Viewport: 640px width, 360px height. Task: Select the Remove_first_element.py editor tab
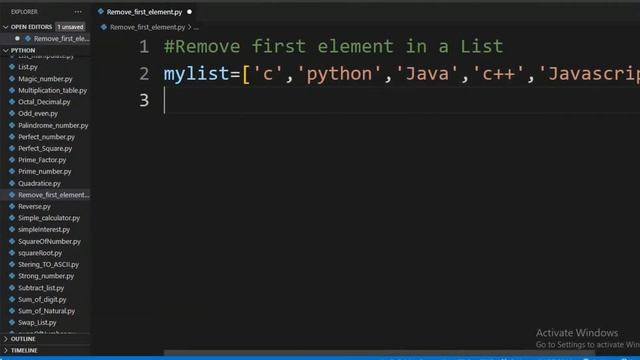144,12
